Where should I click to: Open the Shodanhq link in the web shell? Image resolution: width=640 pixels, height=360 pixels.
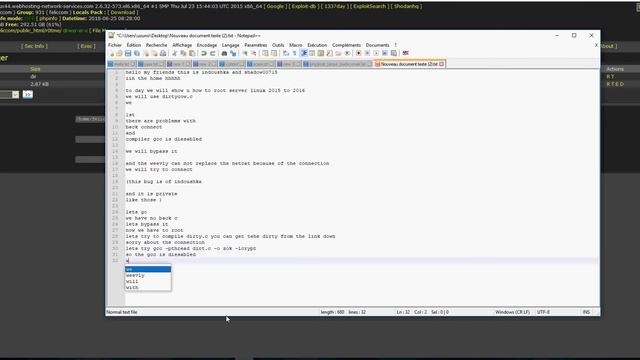(x=406, y=6)
